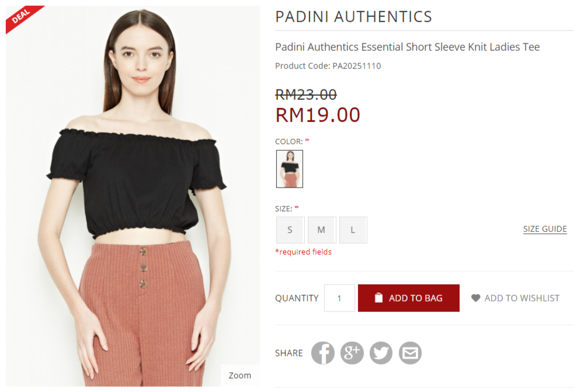Select size L

click(353, 230)
